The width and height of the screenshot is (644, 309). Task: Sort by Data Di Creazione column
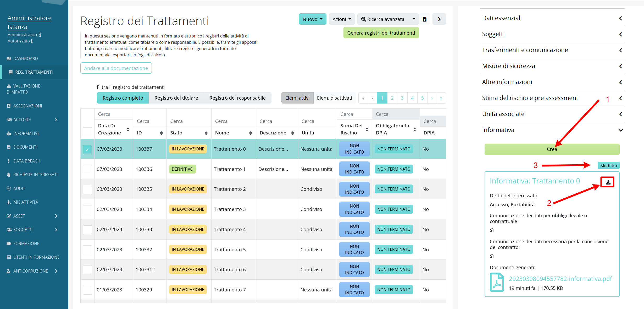pos(128,129)
